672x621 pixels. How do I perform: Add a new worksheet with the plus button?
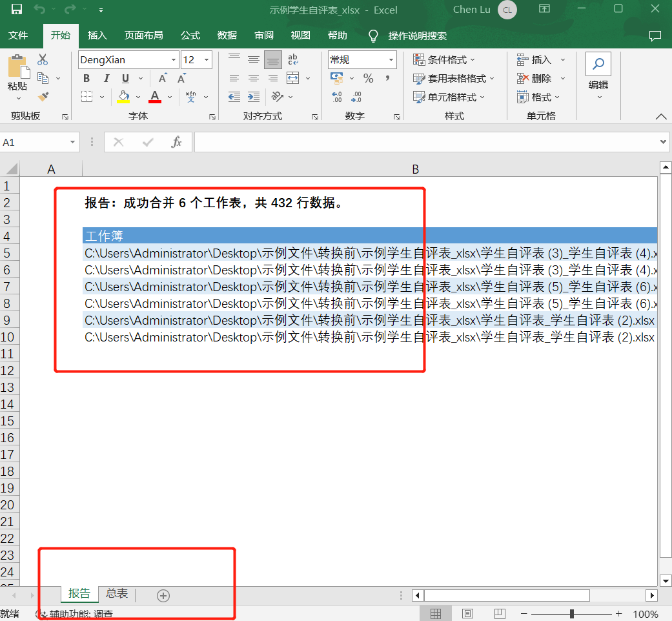click(163, 595)
